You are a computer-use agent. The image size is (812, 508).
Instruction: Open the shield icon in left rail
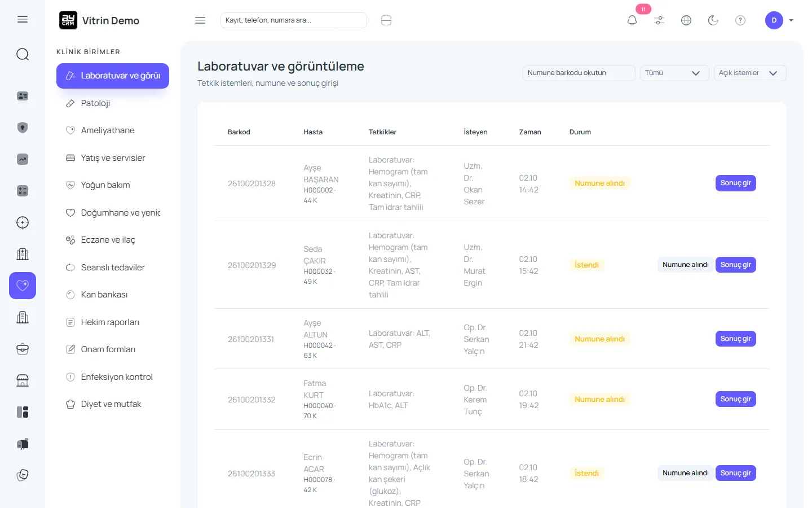click(23, 128)
